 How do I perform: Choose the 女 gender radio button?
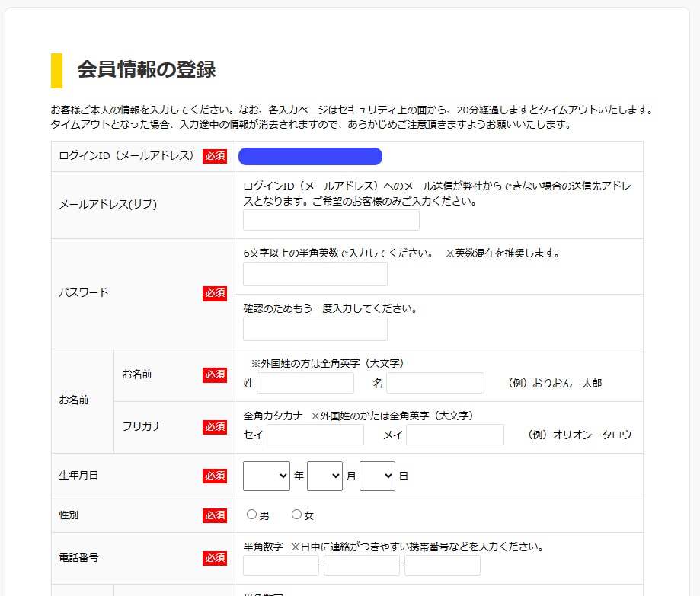[x=297, y=515]
